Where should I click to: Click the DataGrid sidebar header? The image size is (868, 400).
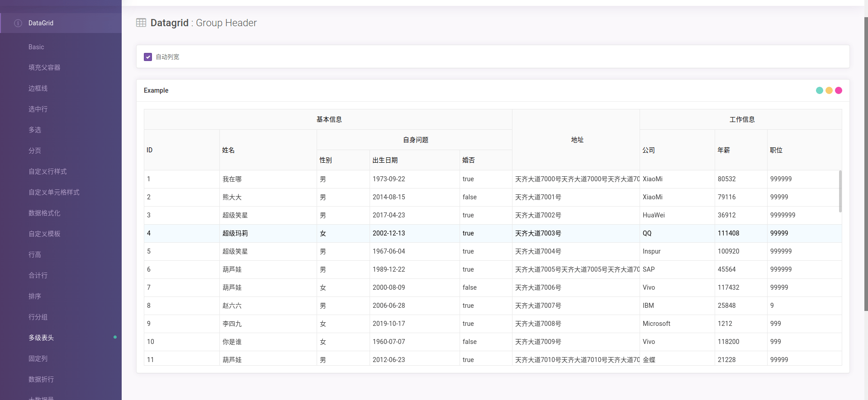(x=61, y=23)
